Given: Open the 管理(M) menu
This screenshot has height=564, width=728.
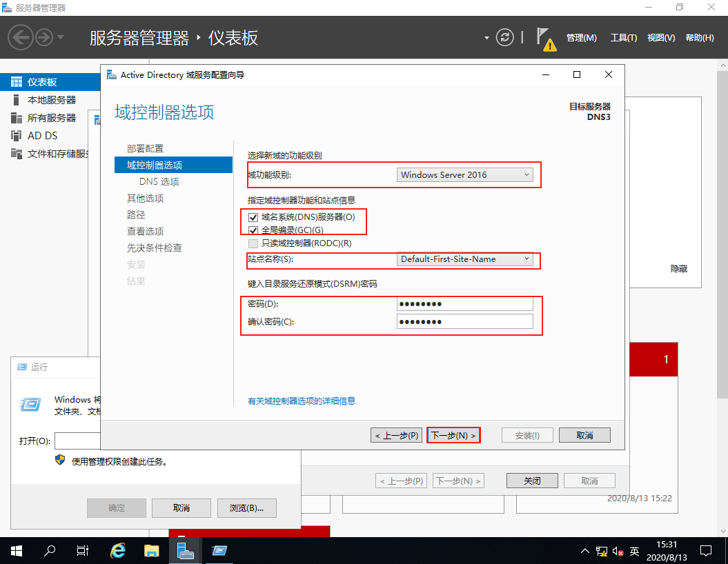Looking at the screenshot, I should 581,37.
